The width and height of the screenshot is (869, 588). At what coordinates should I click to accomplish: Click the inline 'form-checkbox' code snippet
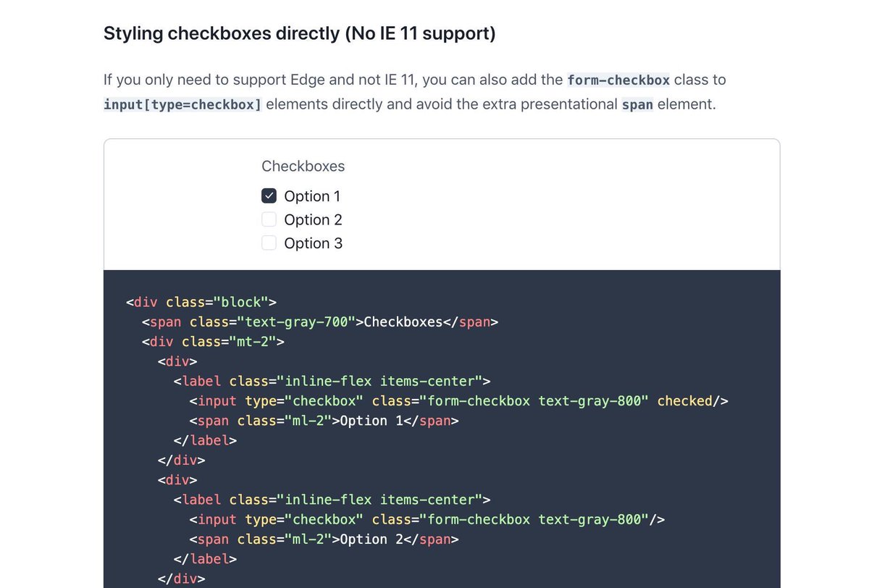point(618,80)
